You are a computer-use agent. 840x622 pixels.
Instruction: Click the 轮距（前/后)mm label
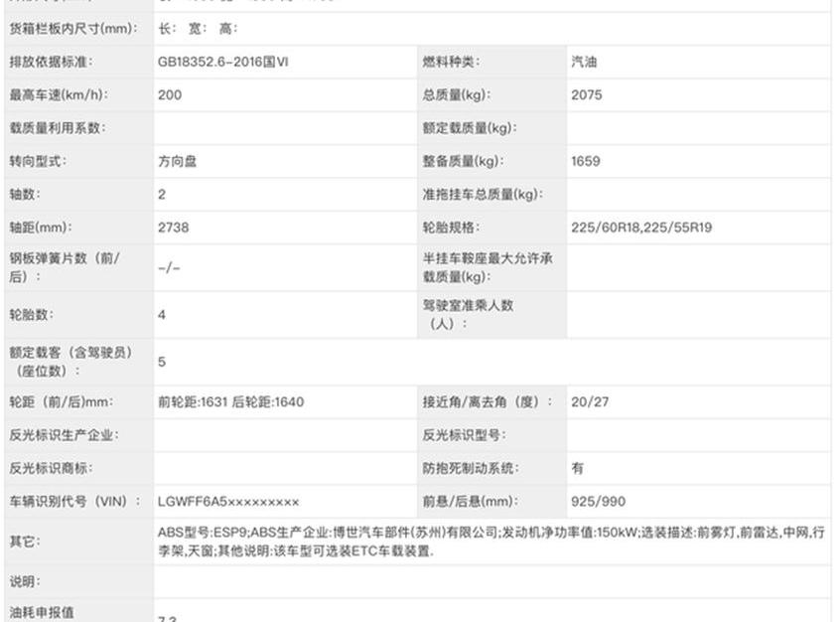coord(62,401)
